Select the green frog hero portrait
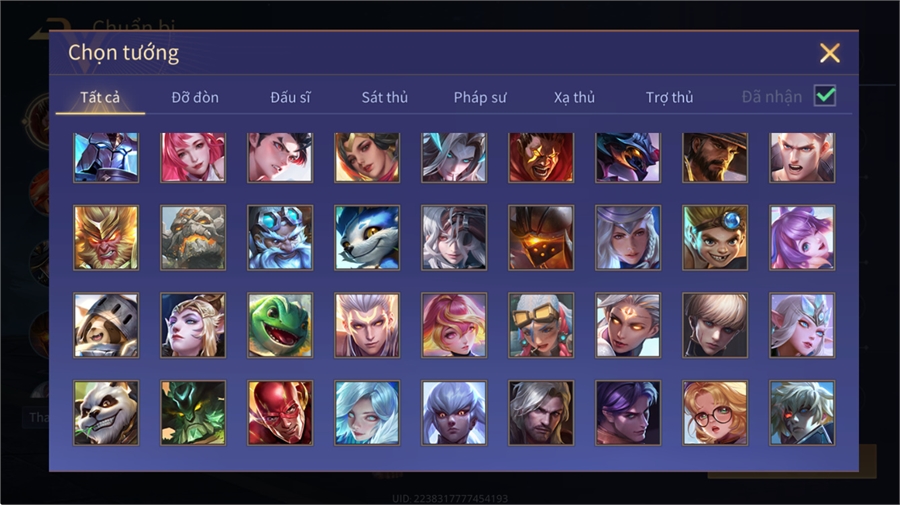The height and width of the screenshot is (505, 900). point(280,325)
